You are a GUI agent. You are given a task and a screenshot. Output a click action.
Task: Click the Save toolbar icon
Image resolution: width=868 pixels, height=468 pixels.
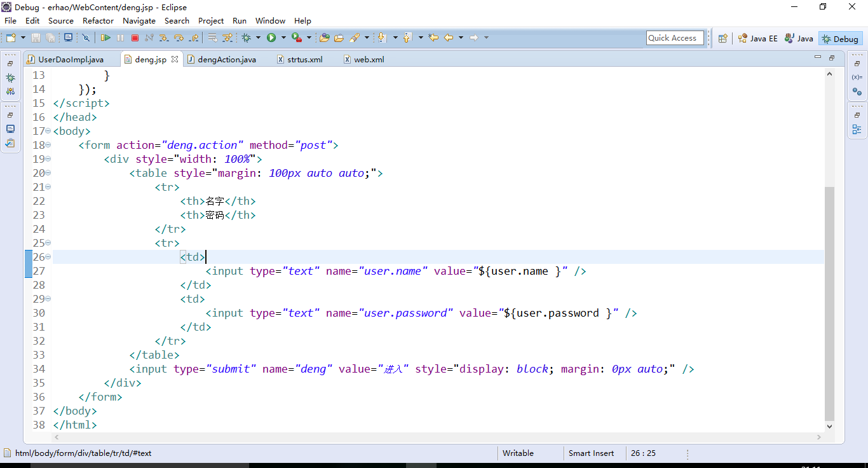point(36,38)
